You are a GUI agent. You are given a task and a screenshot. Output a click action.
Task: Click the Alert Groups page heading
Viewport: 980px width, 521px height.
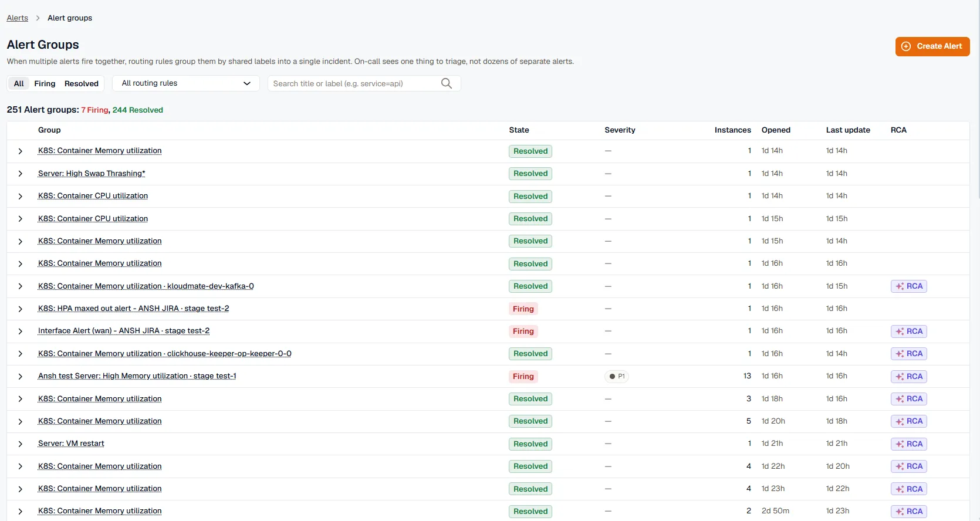[x=43, y=45]
